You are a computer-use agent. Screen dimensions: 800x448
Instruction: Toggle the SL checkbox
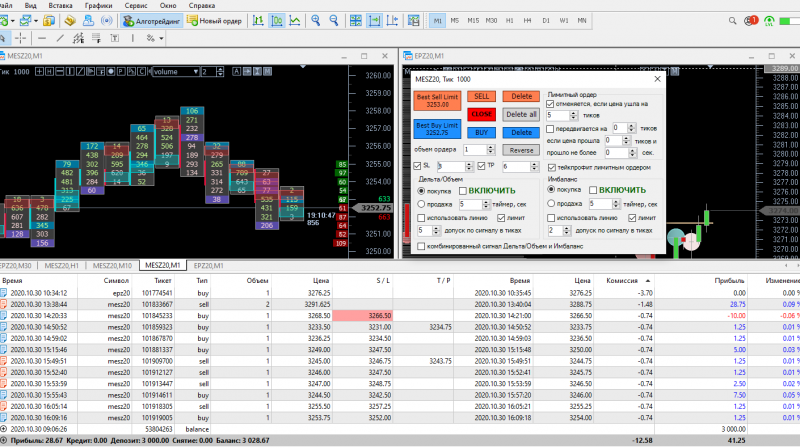click(417, 166)
